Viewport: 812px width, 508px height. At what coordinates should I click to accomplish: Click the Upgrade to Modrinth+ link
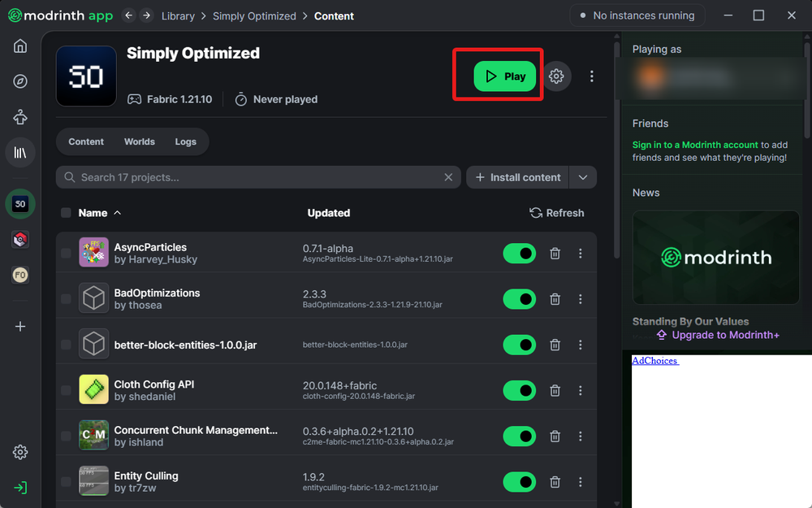(718, 335)
